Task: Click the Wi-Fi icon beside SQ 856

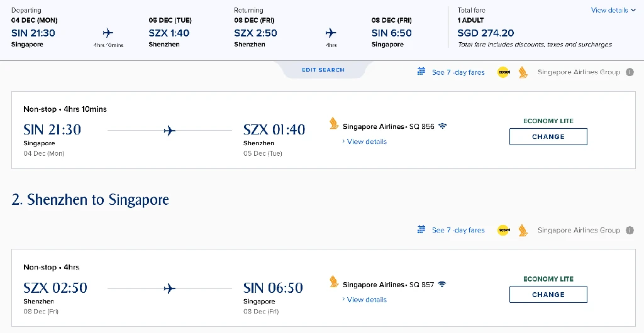Action: [x=443, y=126]
